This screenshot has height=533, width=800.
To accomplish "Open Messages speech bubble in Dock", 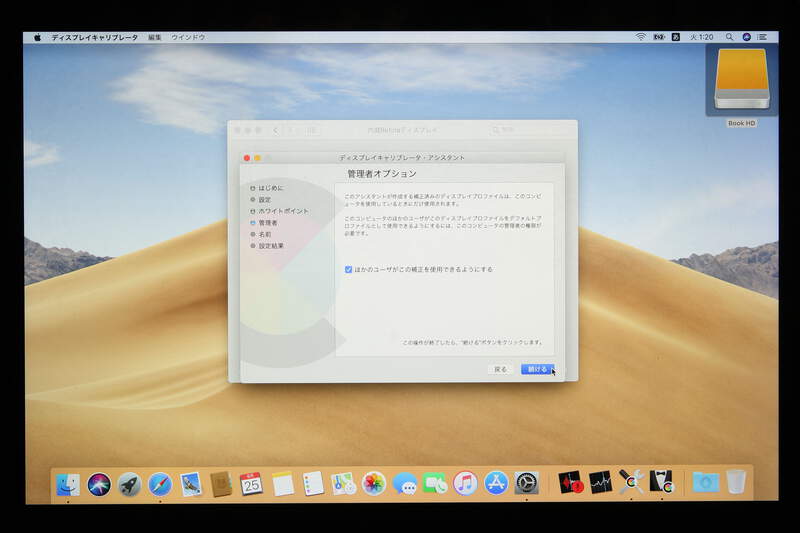I will click(405, 484).
